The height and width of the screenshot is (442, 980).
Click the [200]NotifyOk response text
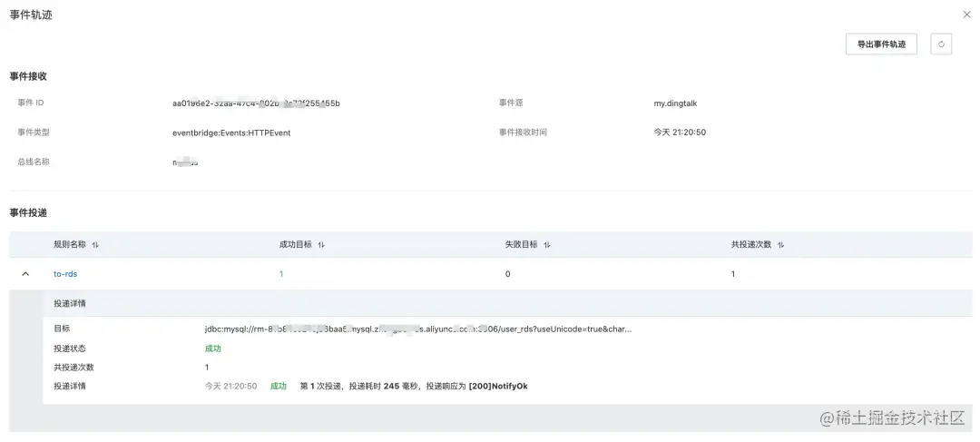(498, 387)
